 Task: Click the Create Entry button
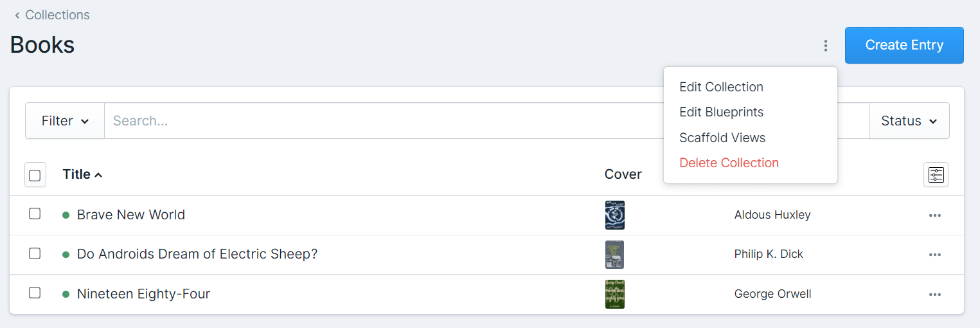coord(904,45)
